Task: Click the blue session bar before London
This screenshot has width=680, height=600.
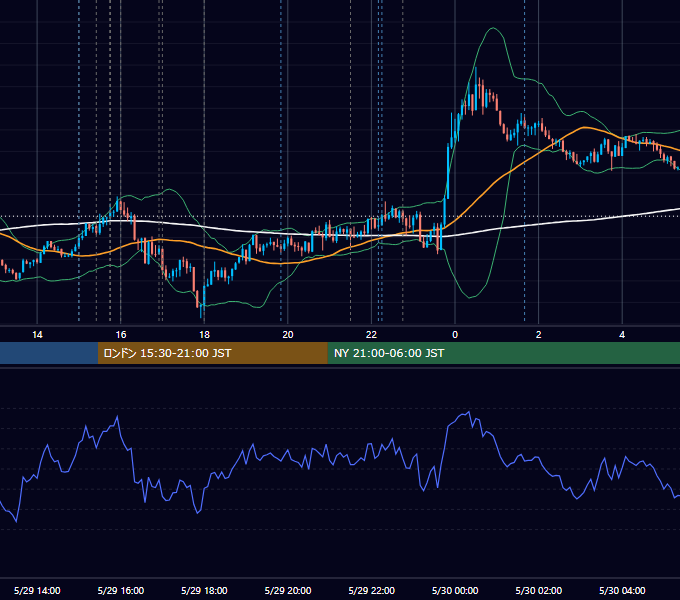Action: (49, 353)
